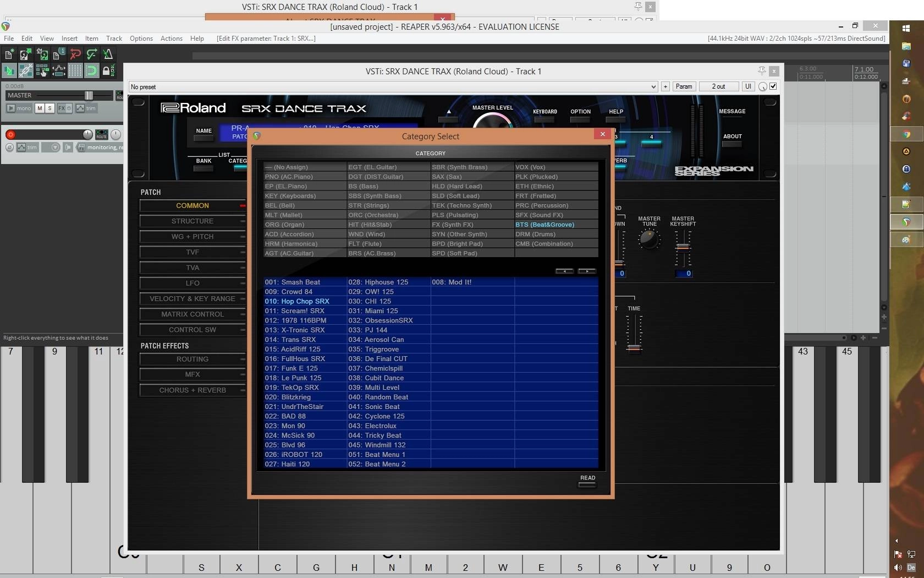Toggle item grouping toolbar icon
Screen dimensions: 924x578
point(25,70)
